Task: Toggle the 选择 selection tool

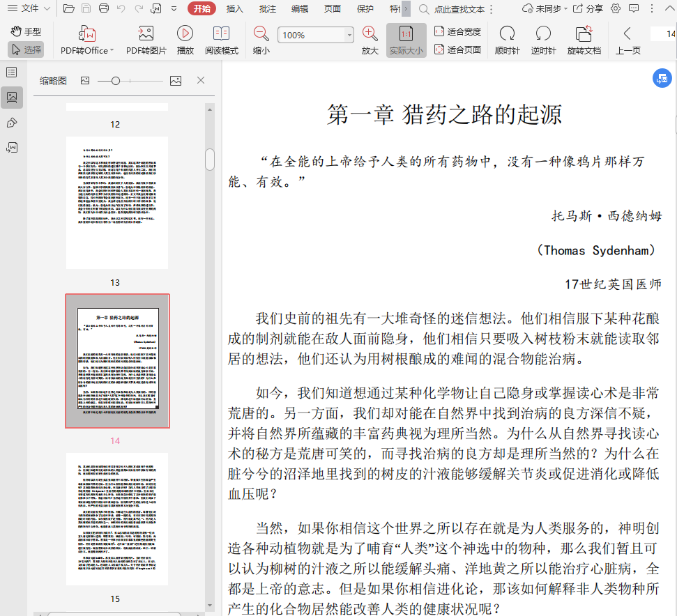Action: [26, 49]
